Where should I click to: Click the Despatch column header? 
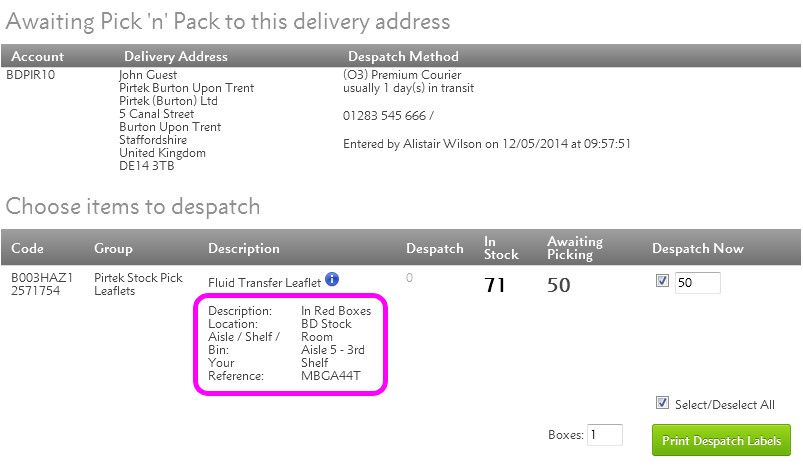click(434, 249)
